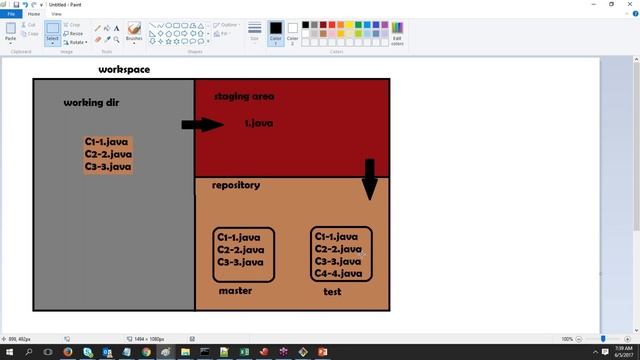Viewport: 640px width, 360px height.
Task: Select the Pencil tool
Action: coord(98,28)
